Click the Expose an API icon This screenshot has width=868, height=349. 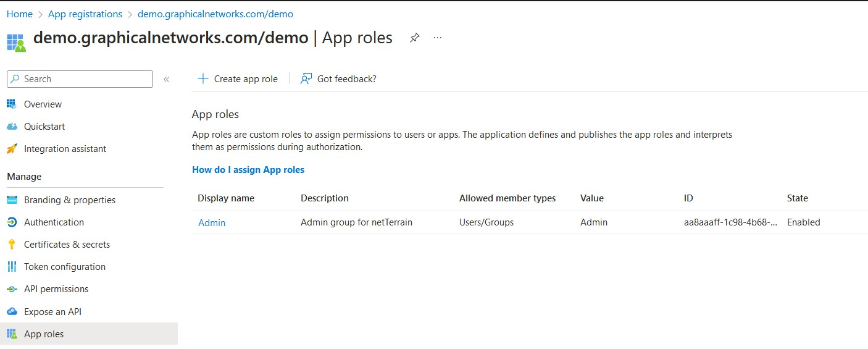point(12,312)
